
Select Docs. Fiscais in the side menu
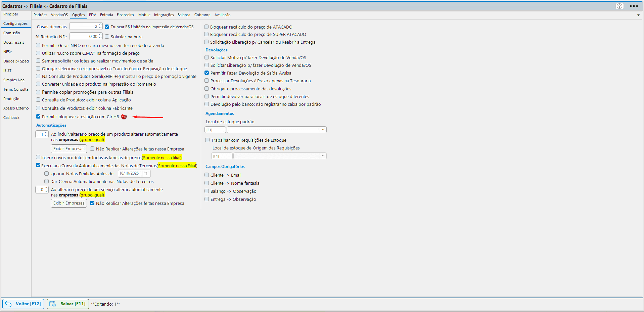[x=14, y=42]
